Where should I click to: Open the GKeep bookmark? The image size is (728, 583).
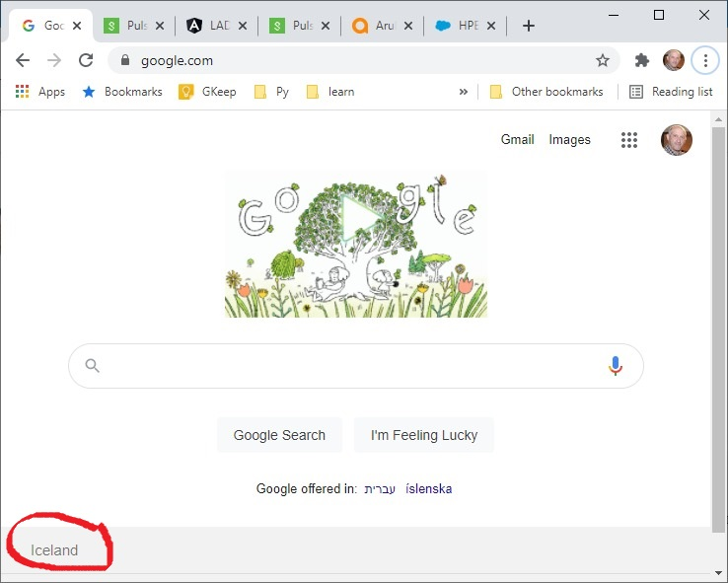(207, 92)
